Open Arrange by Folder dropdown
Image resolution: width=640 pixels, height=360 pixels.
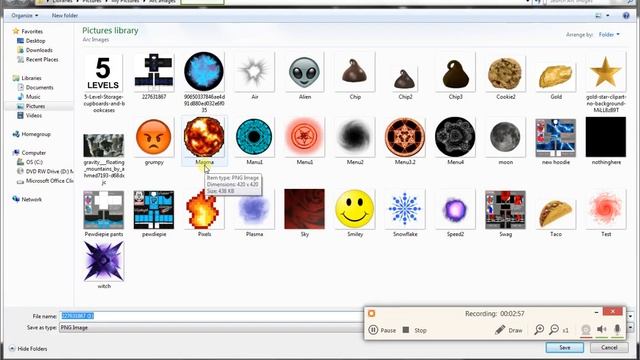(609, 35)
